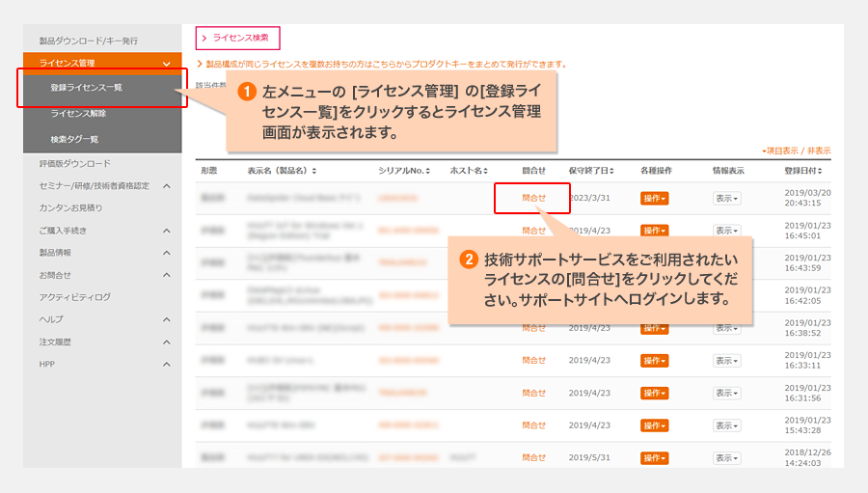Select the 2019/01/23 16:42:05 registration date
This screenshot has height=493, width=868.
[x=807, y=295]
